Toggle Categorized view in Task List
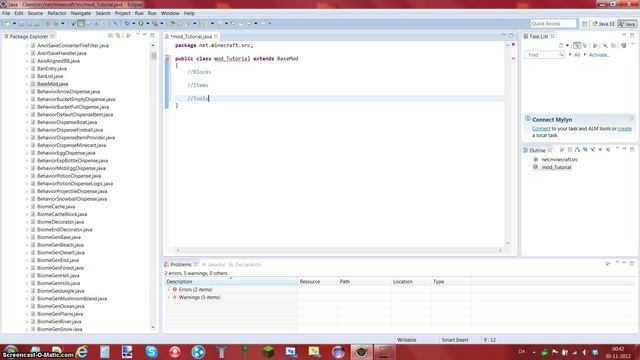This screenshot has height=360, width=640. click(x=577, y=45)
